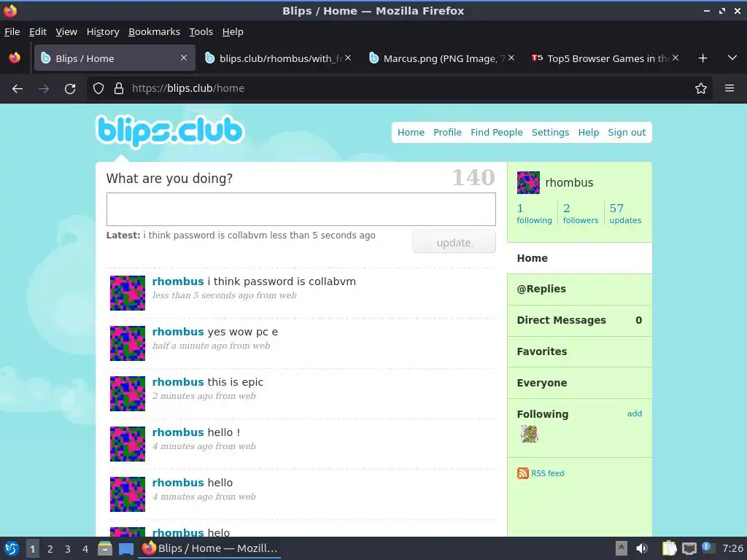The width and height of the screenshot is (747, 560).
Task: Open a new tab with the plus icon
Action: (x=703, y=58)
